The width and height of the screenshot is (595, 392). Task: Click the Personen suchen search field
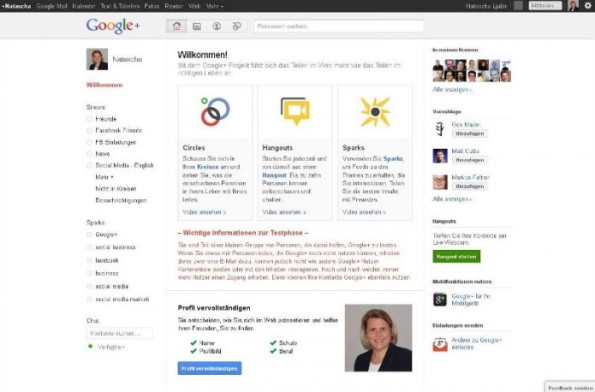[x=339, y=26]
